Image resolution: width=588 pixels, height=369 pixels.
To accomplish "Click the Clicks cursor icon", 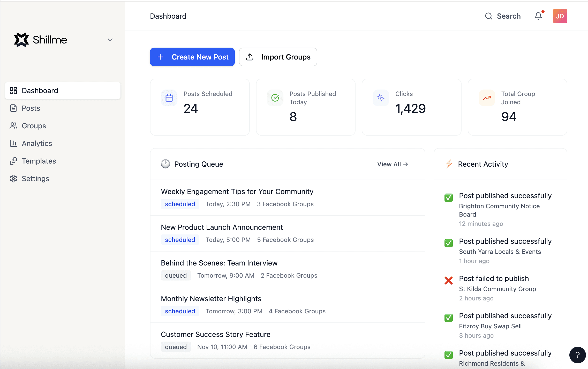I will tap(381, 98).
